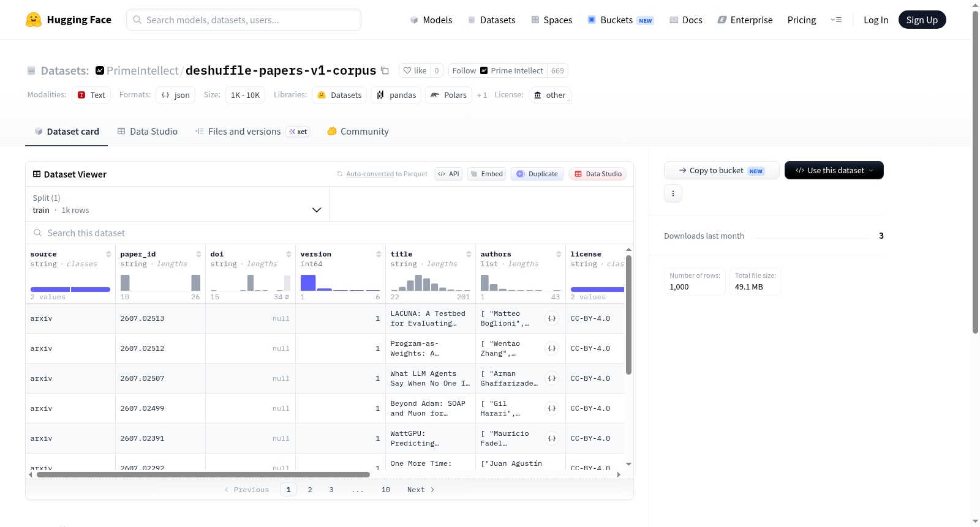This screenshot has height=527, width=980.
Task: Sort the authors column
Action: (559, 254)
